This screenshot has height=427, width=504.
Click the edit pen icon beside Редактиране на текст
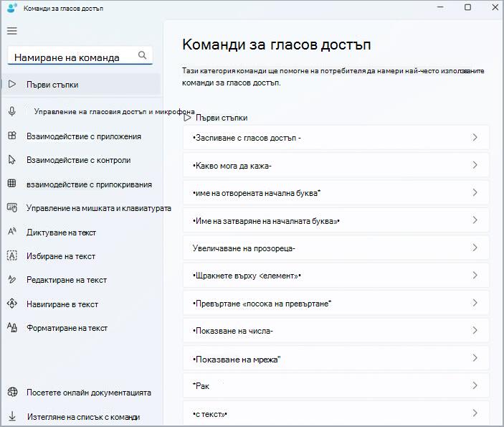12,279
